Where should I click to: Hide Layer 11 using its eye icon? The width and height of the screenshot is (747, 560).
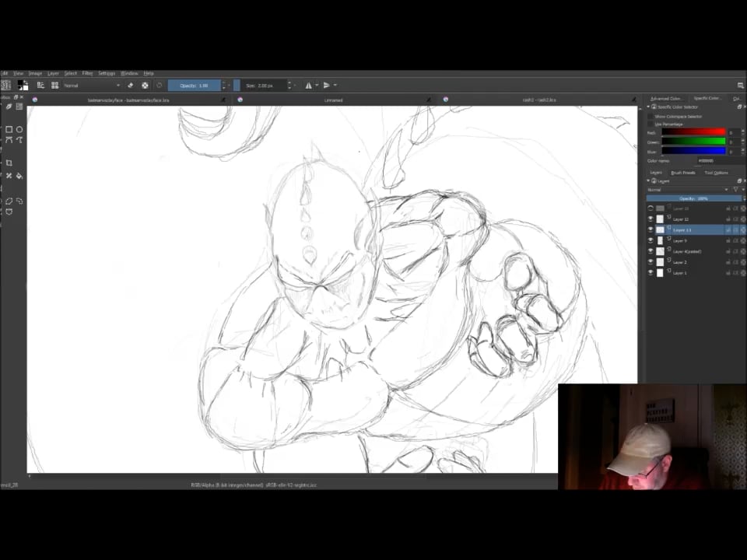click(651, 230)
